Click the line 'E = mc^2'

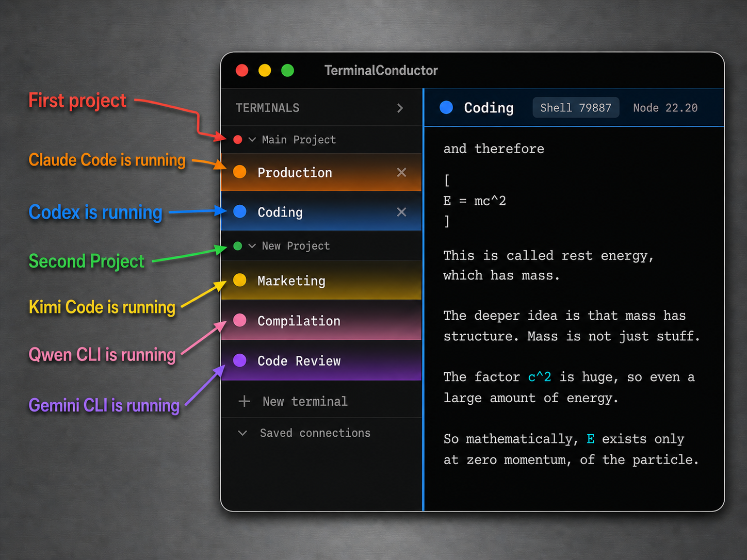475,201
